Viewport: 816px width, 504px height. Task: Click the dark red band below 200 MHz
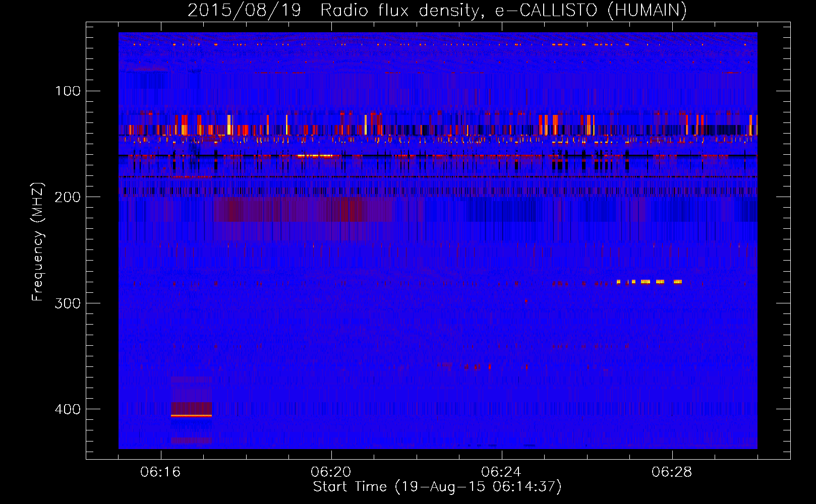303,210
